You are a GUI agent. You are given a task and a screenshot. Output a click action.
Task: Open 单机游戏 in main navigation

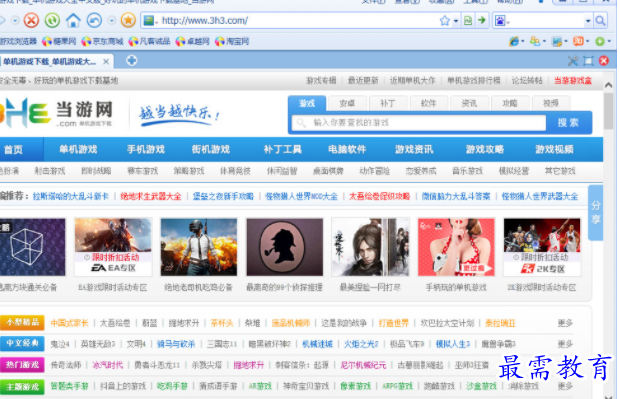pos(78,149)
